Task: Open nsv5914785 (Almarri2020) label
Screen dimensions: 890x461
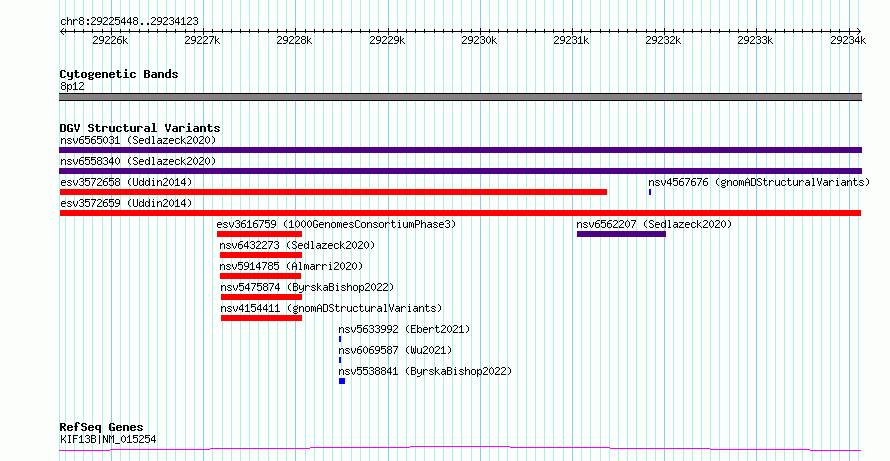Action: 291,266
